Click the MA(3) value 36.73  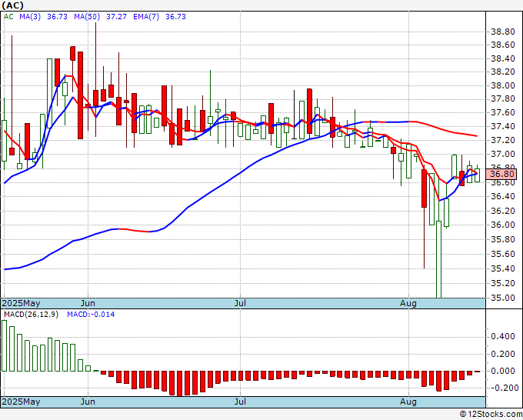coord(58,17)
